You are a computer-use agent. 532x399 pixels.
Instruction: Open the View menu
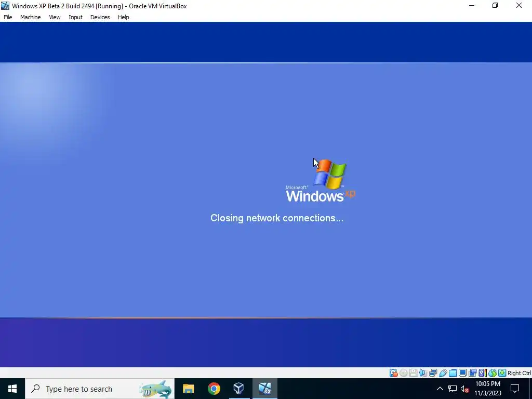(x=55, y=17)
